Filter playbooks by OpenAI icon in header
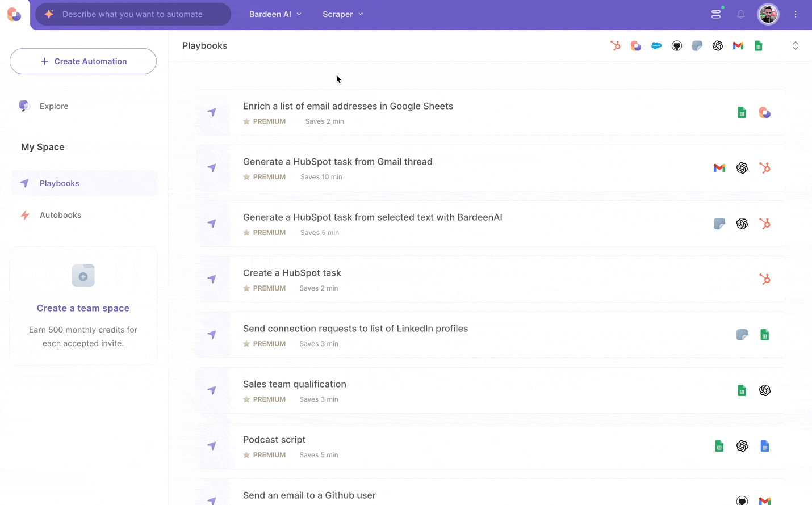812x505 pixels. 718,46
